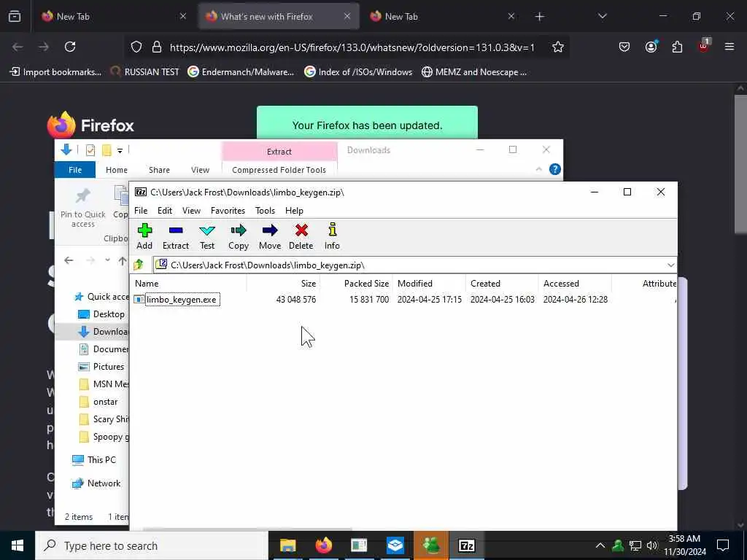Open the 7-Zip Tools menu
Screen dimensions: 747x560
(265, 211)
